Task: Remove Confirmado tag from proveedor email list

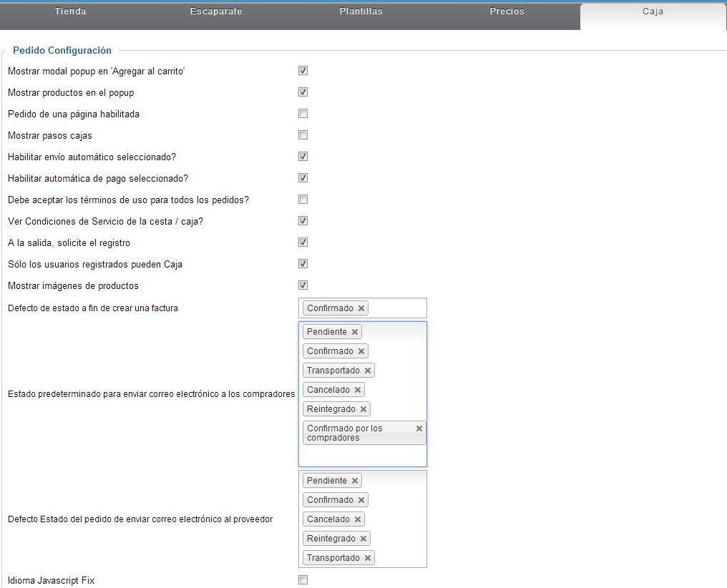Action: pyautogui.click(x=361, y=500)
